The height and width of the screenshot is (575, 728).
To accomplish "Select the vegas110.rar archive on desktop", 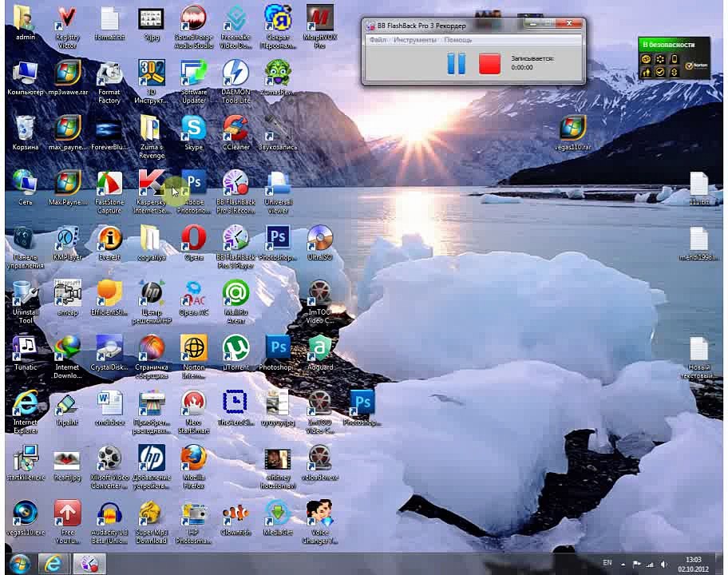I will click(573, 133).
